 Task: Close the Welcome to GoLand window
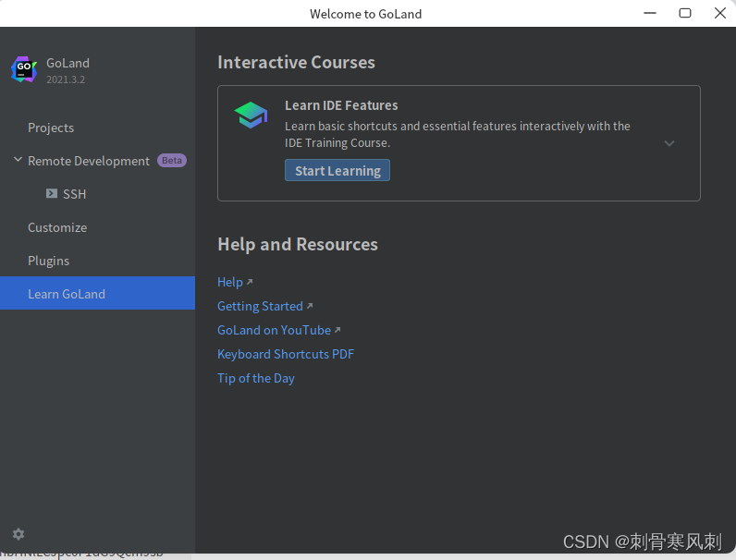coord(720,13)
